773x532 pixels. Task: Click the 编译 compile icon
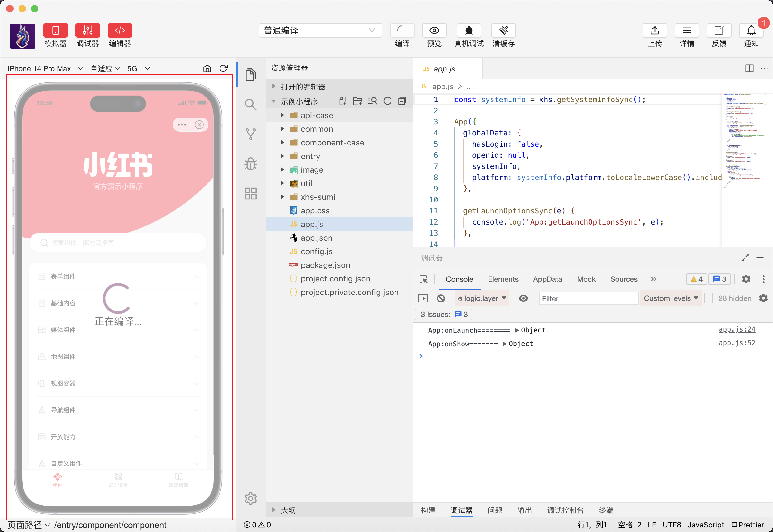(x=402, y=30)
